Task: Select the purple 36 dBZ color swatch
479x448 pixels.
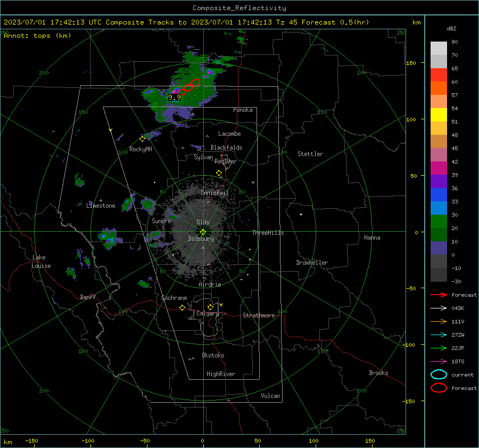Action: (x=439, y=182)
